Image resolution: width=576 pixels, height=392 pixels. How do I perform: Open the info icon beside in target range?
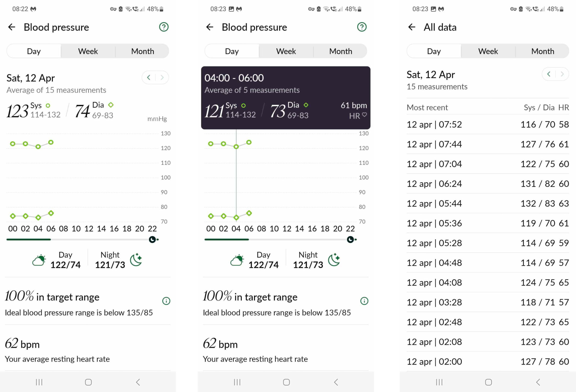point(166,301)
